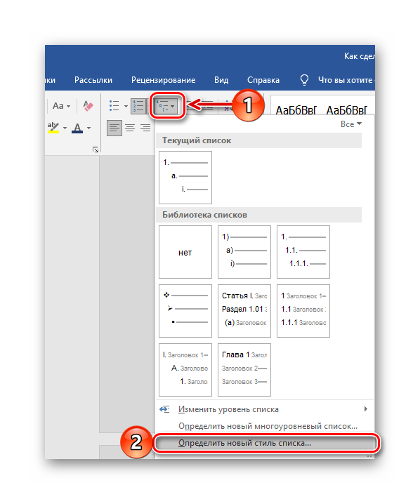Open the font dialog launcher arrow
This screenshot has width=420, height=504.
coord(96,150)
